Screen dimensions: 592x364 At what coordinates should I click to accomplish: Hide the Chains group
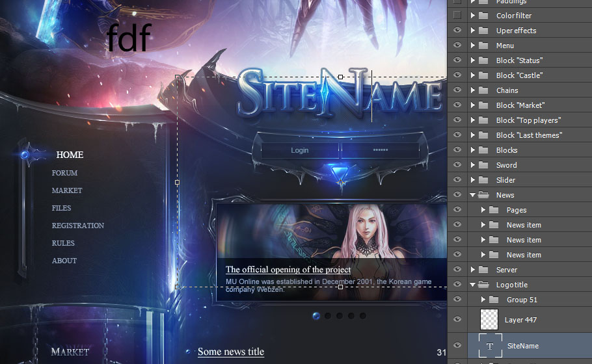pos(457,90)
